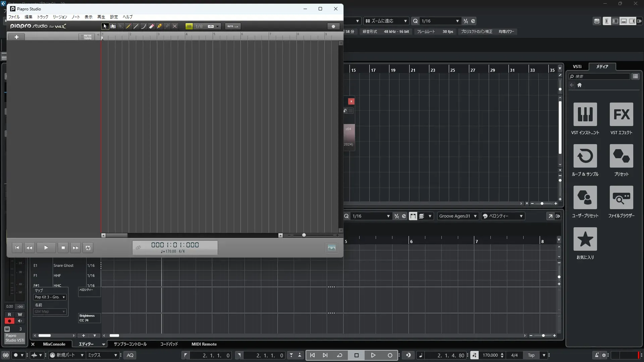This screenshot has width=644, height=362.
Task: Select the eraser tool in Piapro Studio
Action: coord(152,26)
